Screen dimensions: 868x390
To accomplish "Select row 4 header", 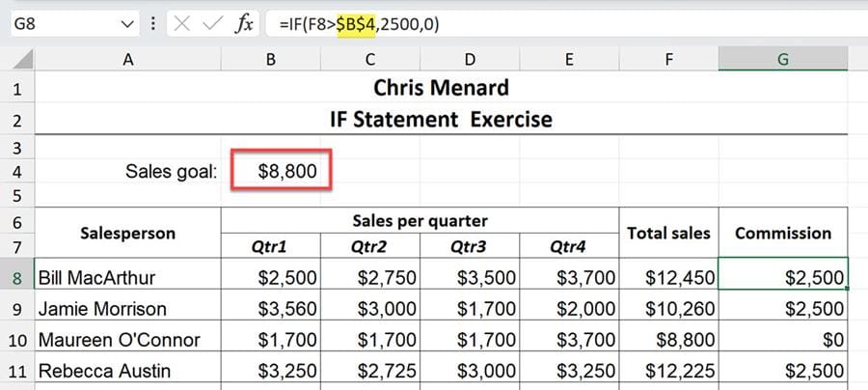I will pos(16,172).
